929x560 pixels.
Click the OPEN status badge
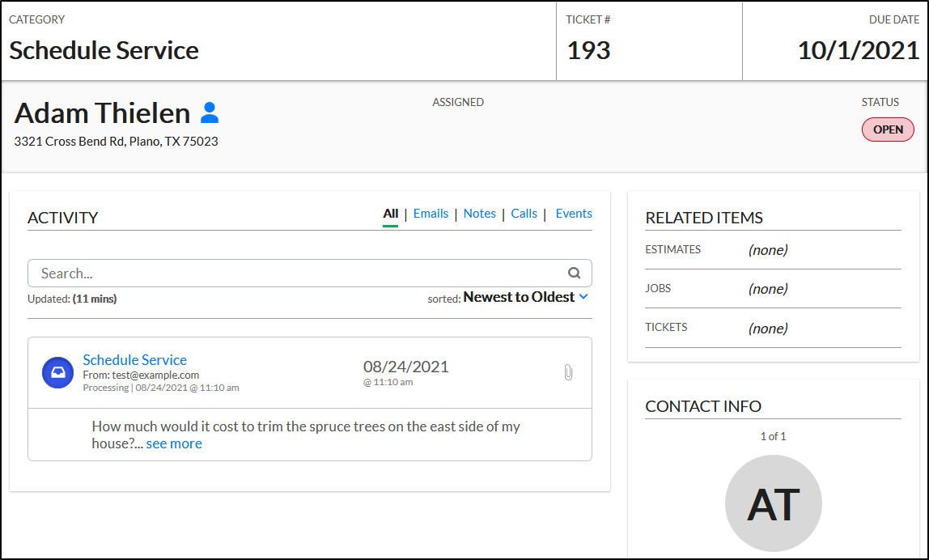pos(888,129)
